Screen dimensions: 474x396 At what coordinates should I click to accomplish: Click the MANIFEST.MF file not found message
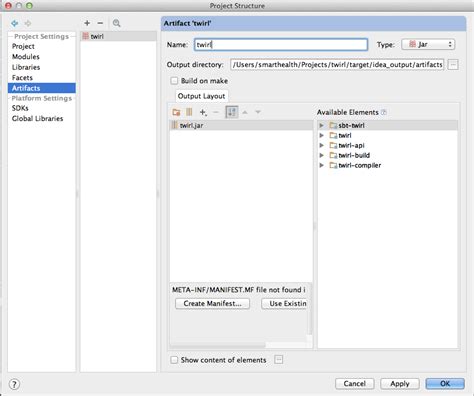[x=239, y=290]
